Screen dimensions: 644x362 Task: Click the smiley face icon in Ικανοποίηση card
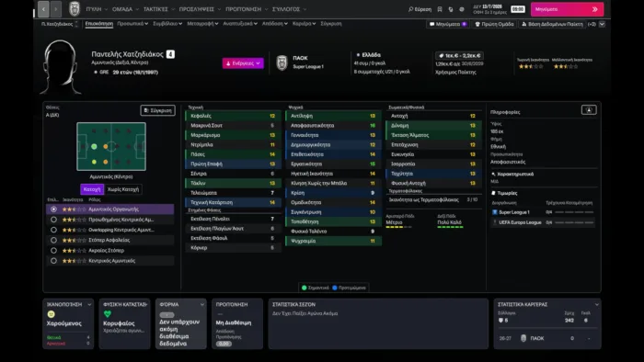pos(51,314)
